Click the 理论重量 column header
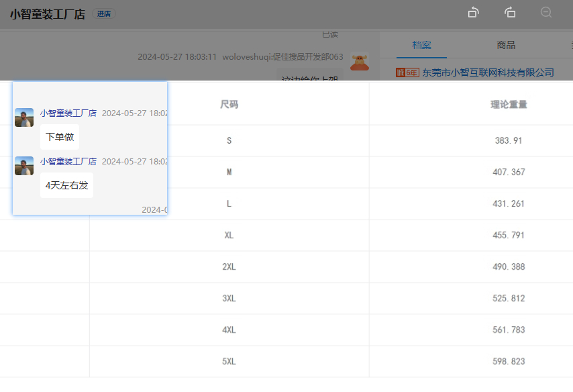573x392 pixels. click(x=508, y=105)
